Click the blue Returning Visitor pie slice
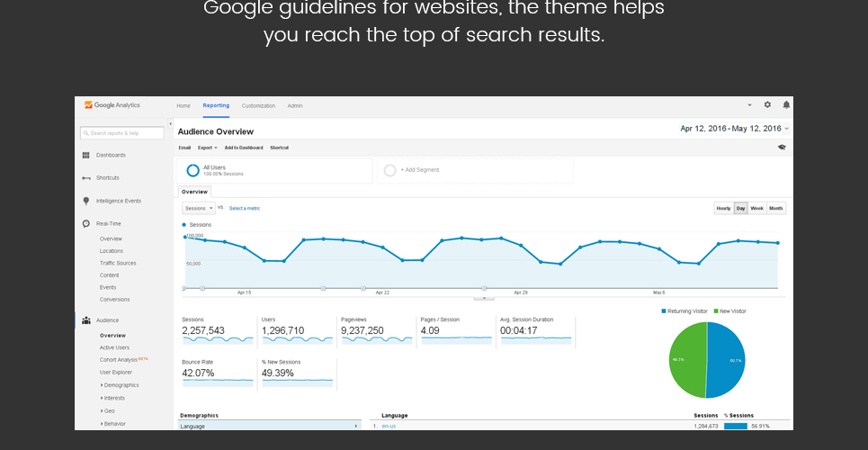868x450 pixels. pyautogui.click(x=728, y=360)
